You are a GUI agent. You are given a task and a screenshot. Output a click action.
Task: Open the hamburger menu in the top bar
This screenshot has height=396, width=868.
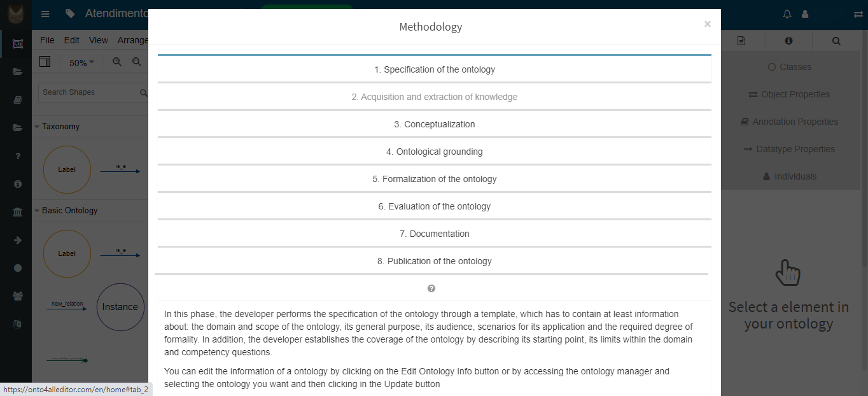click(x=45, y=14)
